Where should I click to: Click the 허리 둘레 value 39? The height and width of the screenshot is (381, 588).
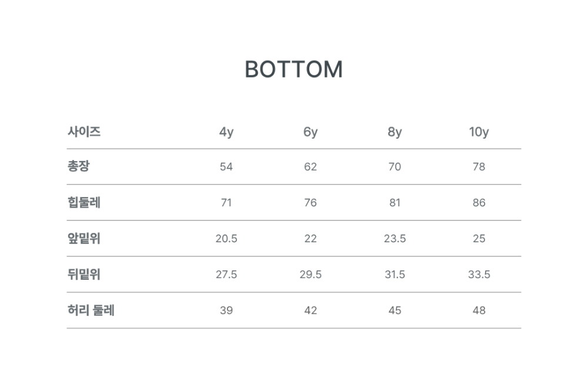pos(226,310)
